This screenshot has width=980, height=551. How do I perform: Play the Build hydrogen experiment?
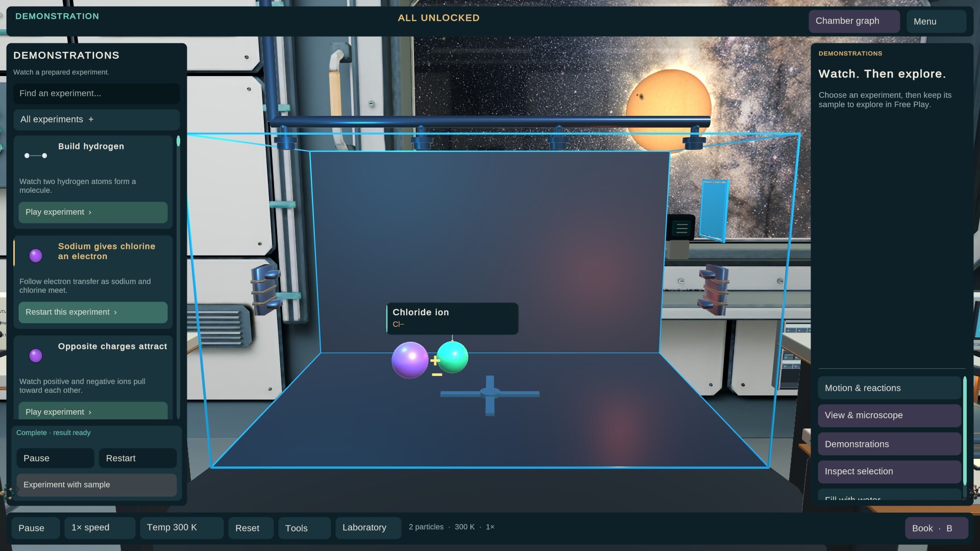tap(93, 212)
